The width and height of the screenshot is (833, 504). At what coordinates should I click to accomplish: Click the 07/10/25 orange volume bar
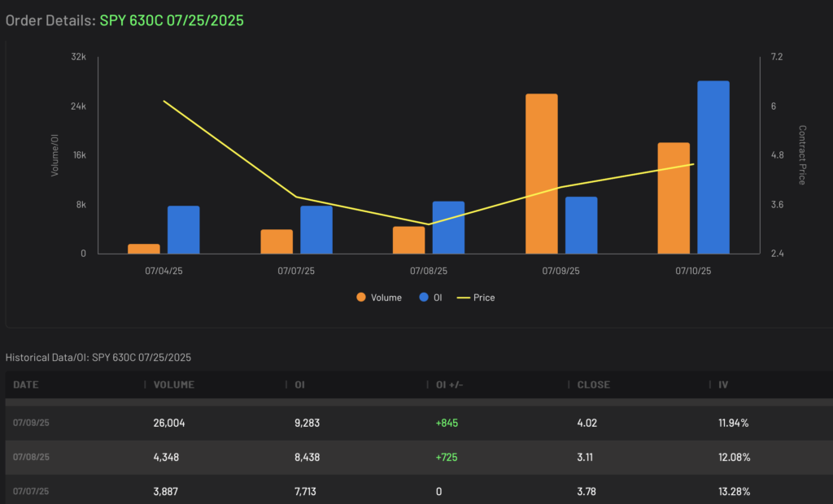[674, 198]
